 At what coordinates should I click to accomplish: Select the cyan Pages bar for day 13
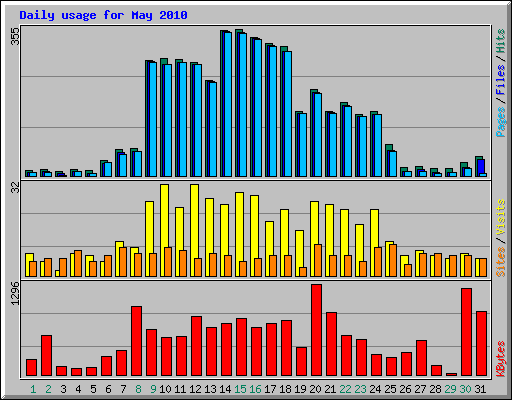[x=213, y=129]
